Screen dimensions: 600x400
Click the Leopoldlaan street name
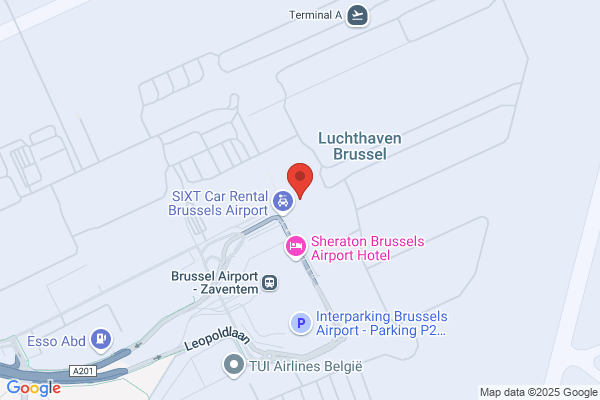coord(217,339)
